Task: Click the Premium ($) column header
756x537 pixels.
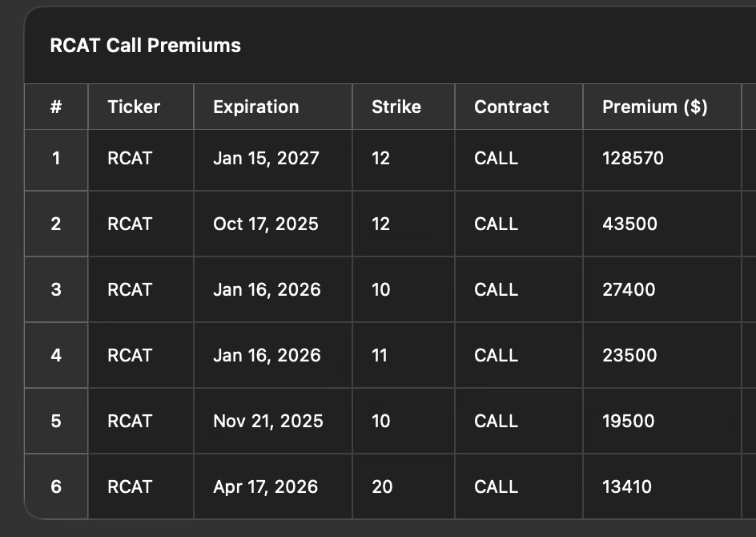Action: click(654, 107)
